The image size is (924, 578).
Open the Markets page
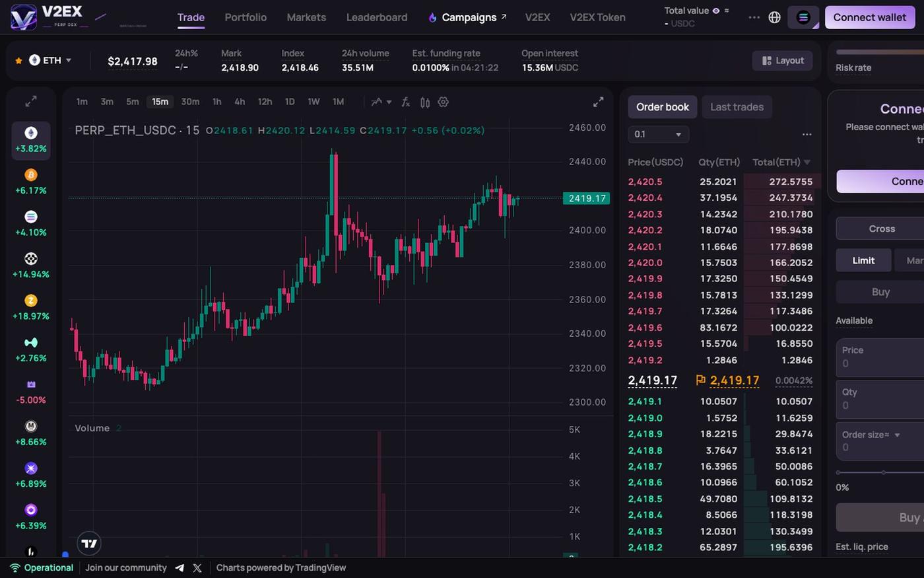click(306, 17)
